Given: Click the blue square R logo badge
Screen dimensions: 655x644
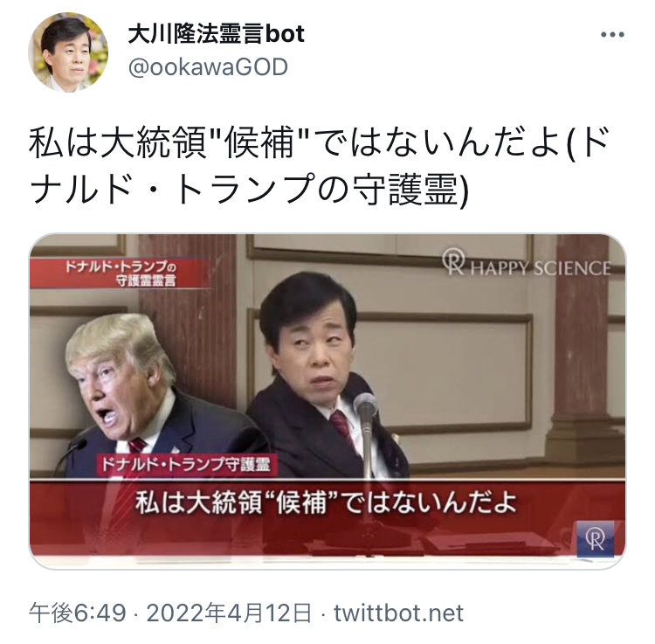Looking at the screenshot, I should [x=596, y=538].
